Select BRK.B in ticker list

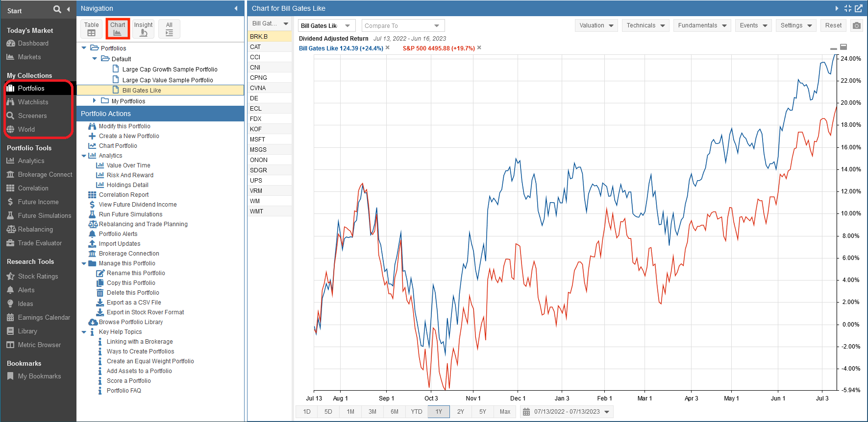[270, 37]
